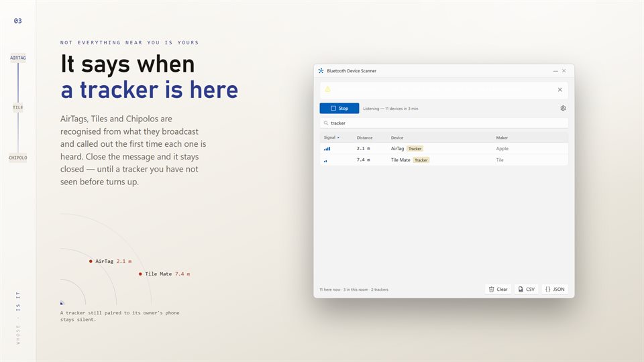Dismiss the warning message banner
The image size is (644, 362).
point(559,90)
